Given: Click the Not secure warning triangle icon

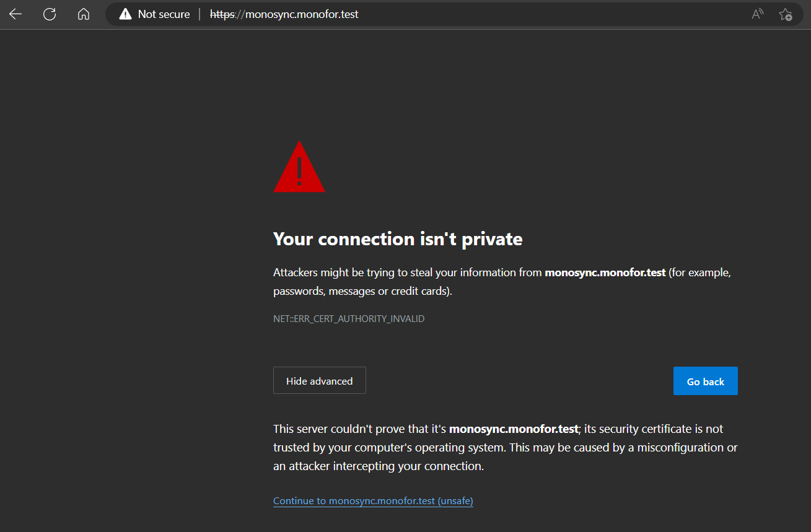Looking at the screenshot, I should click(126, 14).
